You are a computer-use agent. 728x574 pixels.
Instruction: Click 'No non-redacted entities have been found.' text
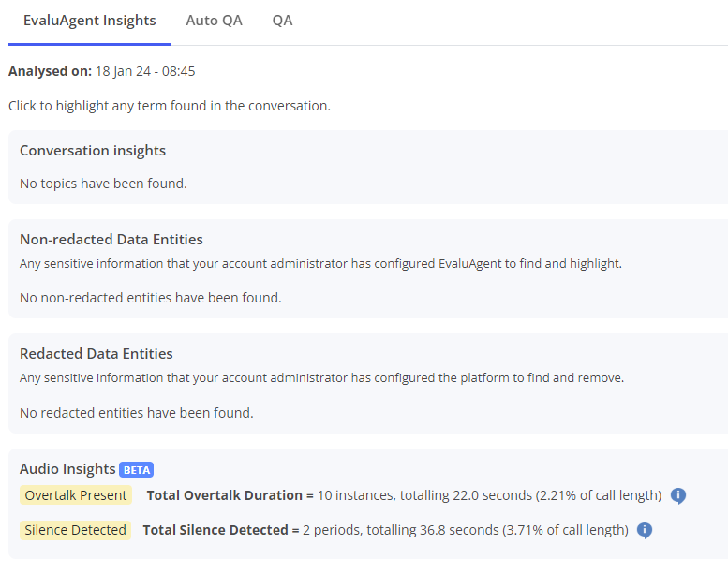pyautogui.click(x=151, y=298)
